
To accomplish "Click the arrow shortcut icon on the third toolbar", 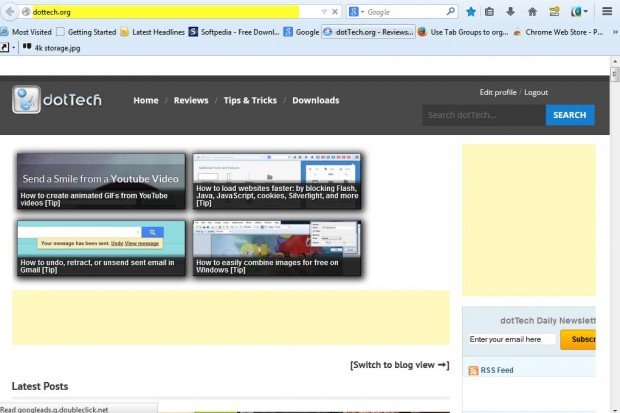I will click(x=4, y=48).
